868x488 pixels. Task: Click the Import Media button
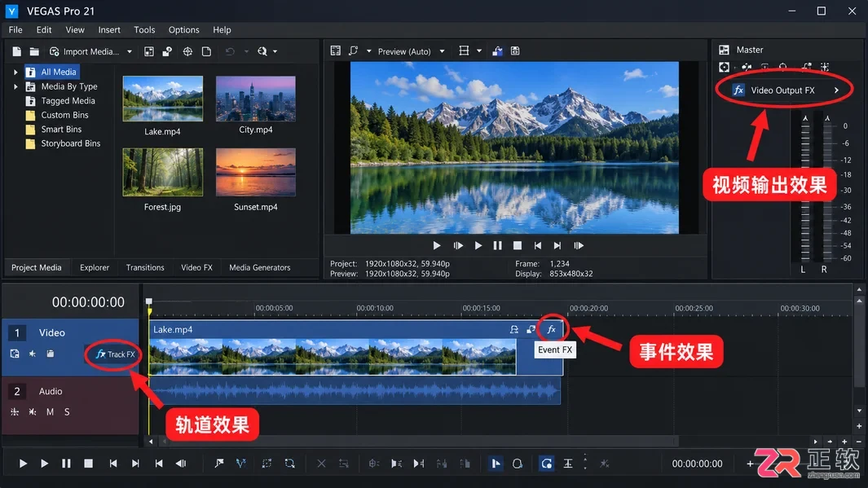(x=84, y=51)
